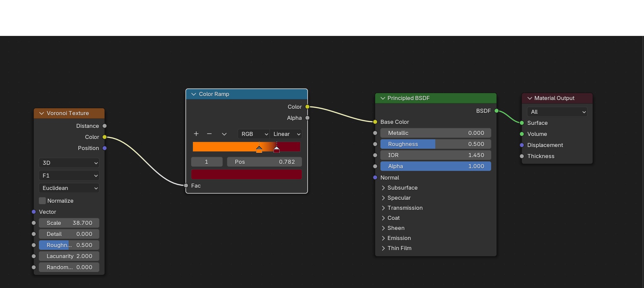
Task: Adjust the Metallic 0.000 slider
Action: [436, 133]
